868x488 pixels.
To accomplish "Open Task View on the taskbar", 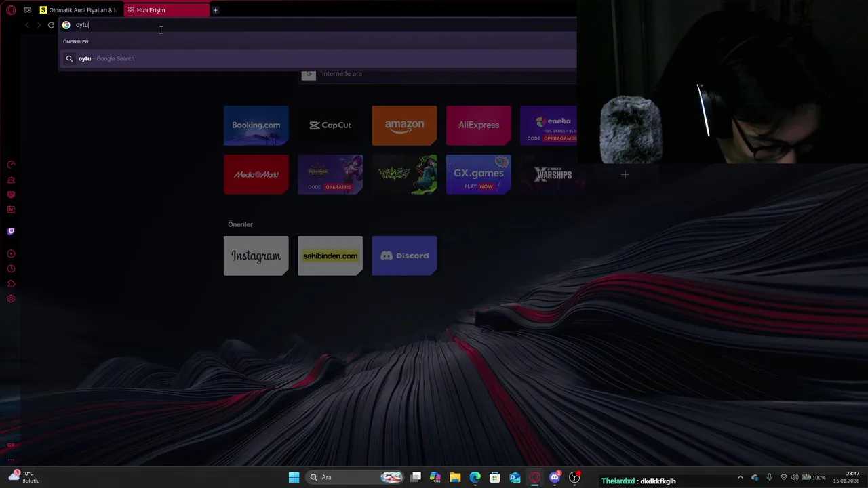I will coord(416,477).
